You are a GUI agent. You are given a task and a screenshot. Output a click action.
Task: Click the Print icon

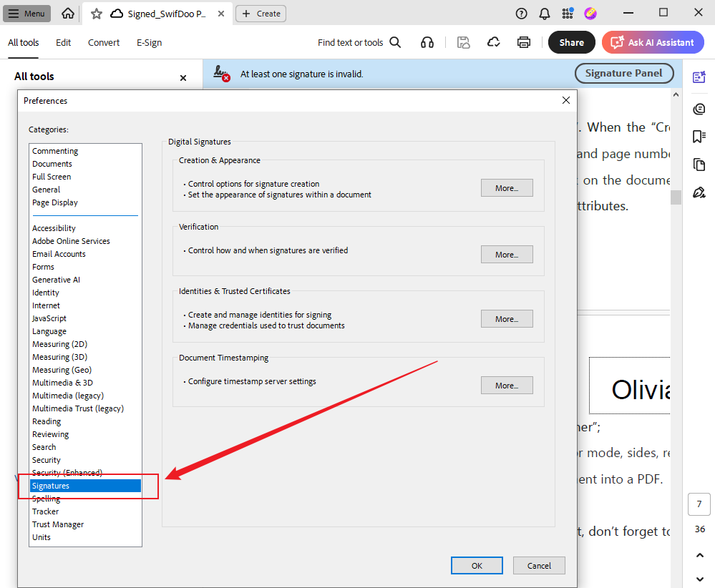click(524, 42)
